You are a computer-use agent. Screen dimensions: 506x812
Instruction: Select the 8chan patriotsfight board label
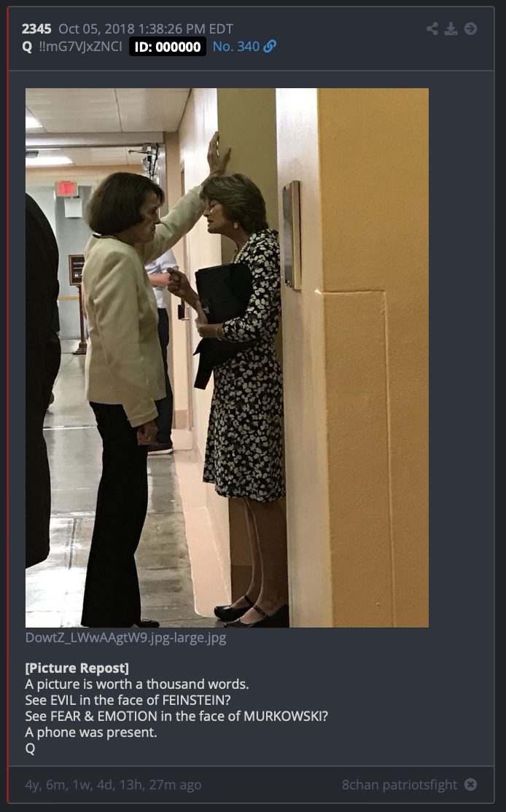(x=400, y=785)
